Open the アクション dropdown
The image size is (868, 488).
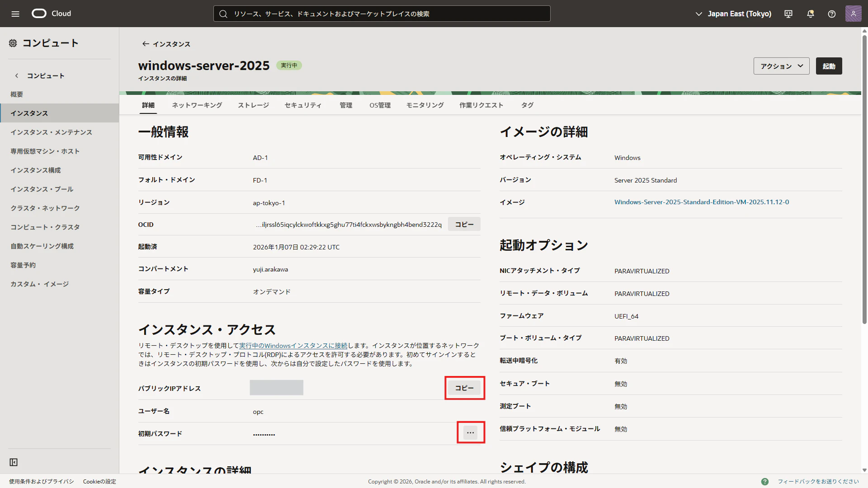click(x=781, y=66)
